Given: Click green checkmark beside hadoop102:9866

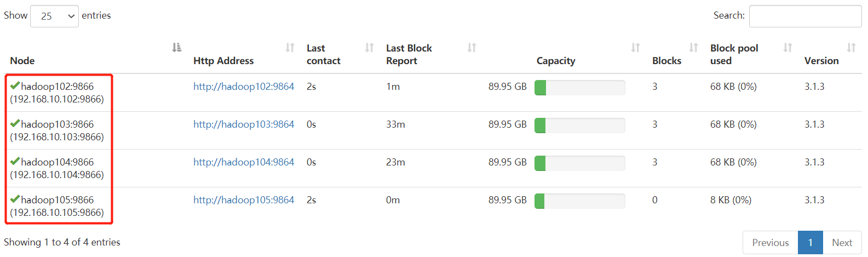Looking at the screenshot, I should pyautogui.click(x=15, y=85).
